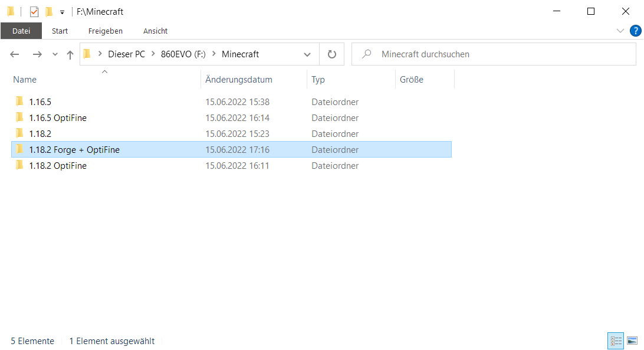Viewport: 644px width, 350px height.
Task: Select the 1.18.2 Forge + OptiFine folder
Action: [x=231, y=150]
